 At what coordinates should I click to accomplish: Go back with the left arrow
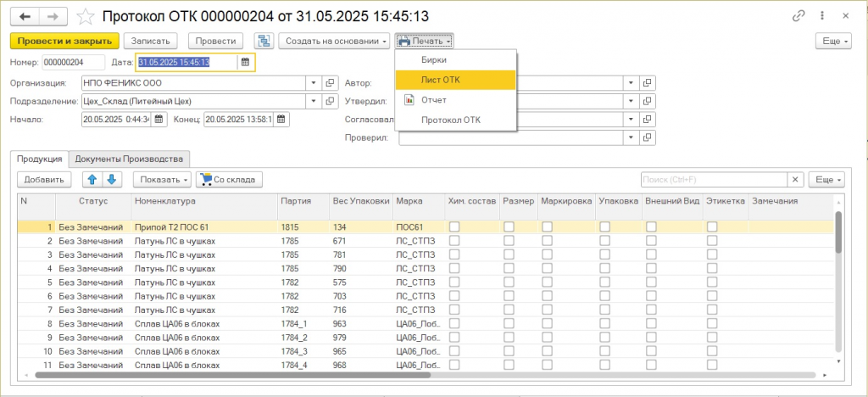click(25, 17)
